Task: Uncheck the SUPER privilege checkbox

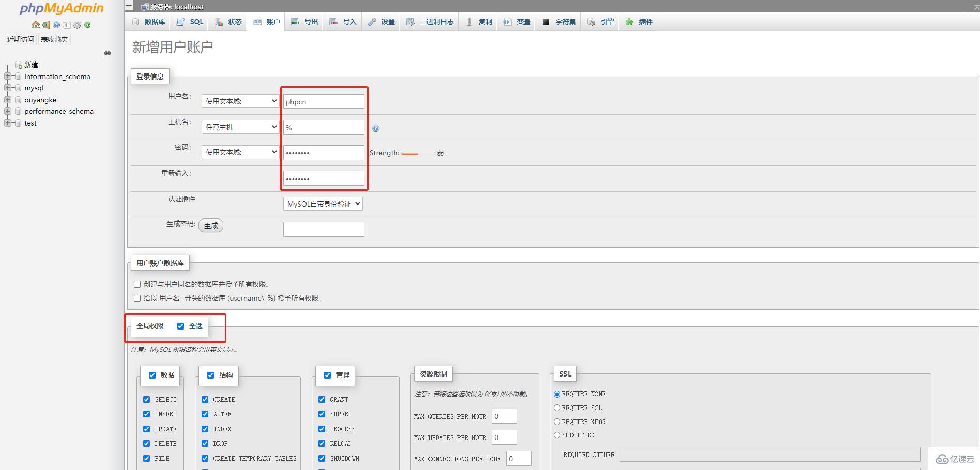Action: [x=321, y=414]
